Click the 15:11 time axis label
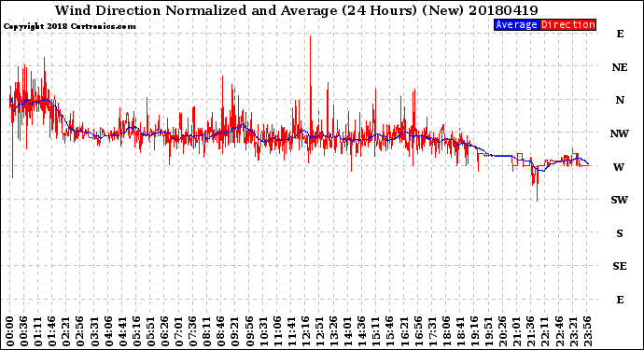Screen dimensions: 644x350 tap(376, 331)
